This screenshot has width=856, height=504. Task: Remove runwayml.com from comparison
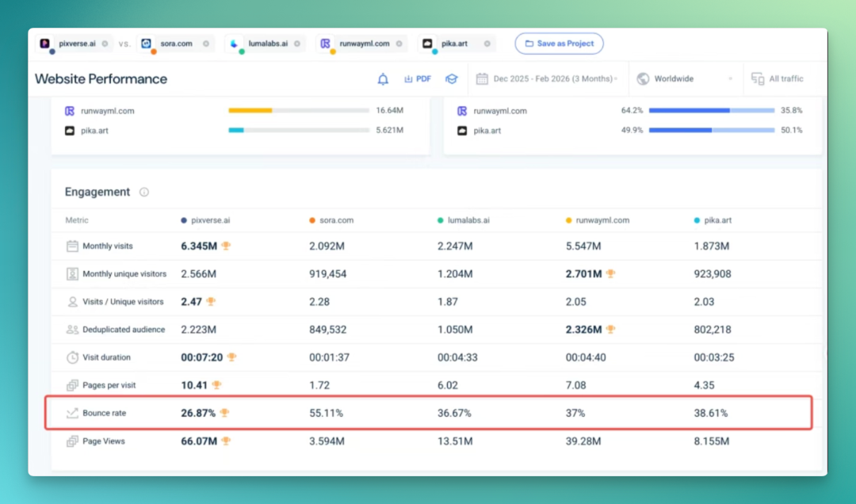(399, 44)
